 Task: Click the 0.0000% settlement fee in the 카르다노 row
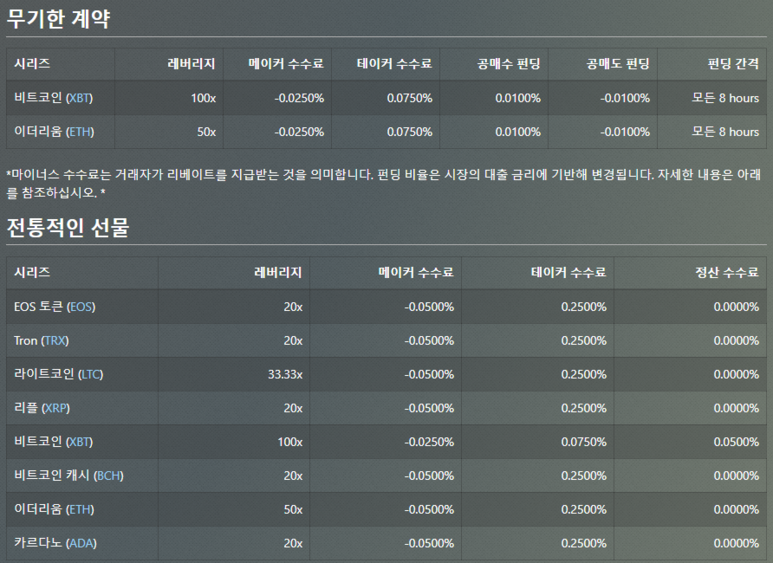736,543
